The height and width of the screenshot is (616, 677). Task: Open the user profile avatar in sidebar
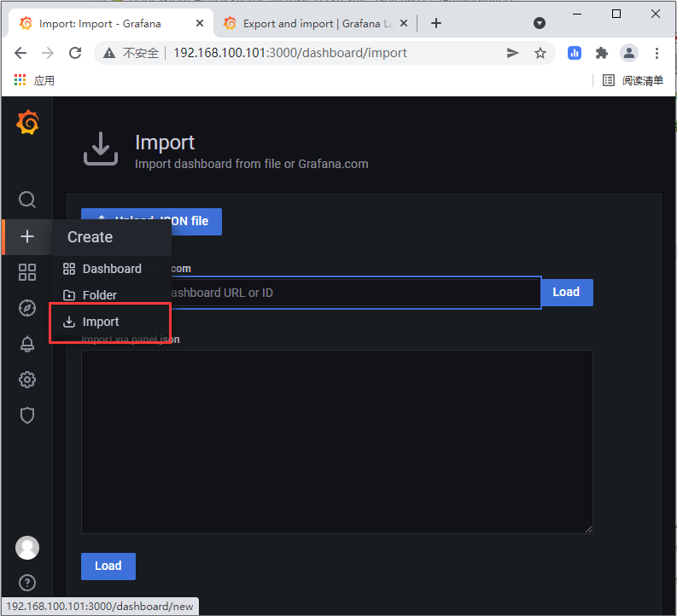27,548
